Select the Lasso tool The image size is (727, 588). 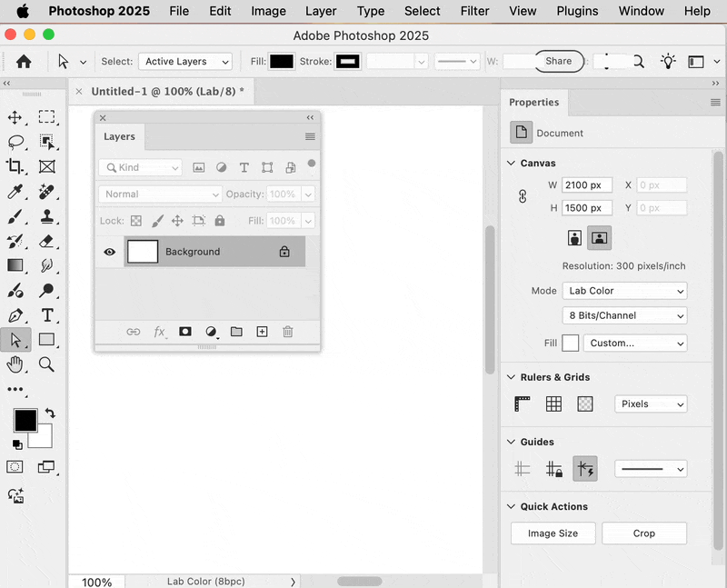[15, 142]
